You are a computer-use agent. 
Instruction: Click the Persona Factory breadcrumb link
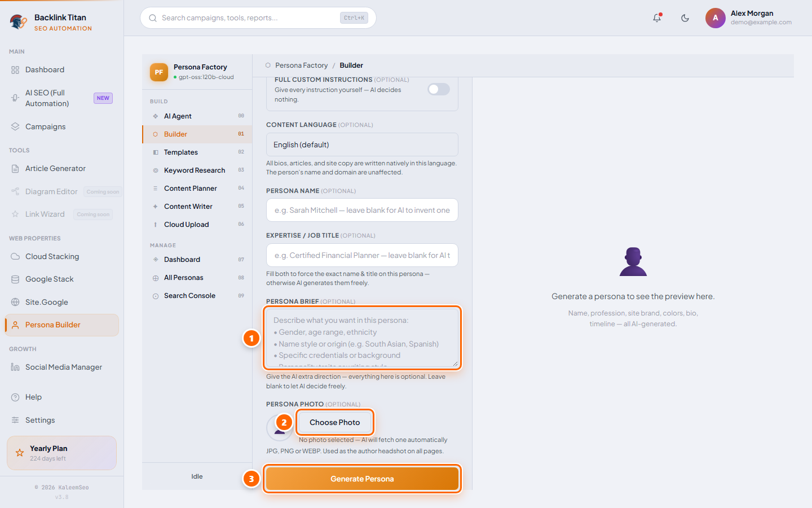[x=301, y=65]
